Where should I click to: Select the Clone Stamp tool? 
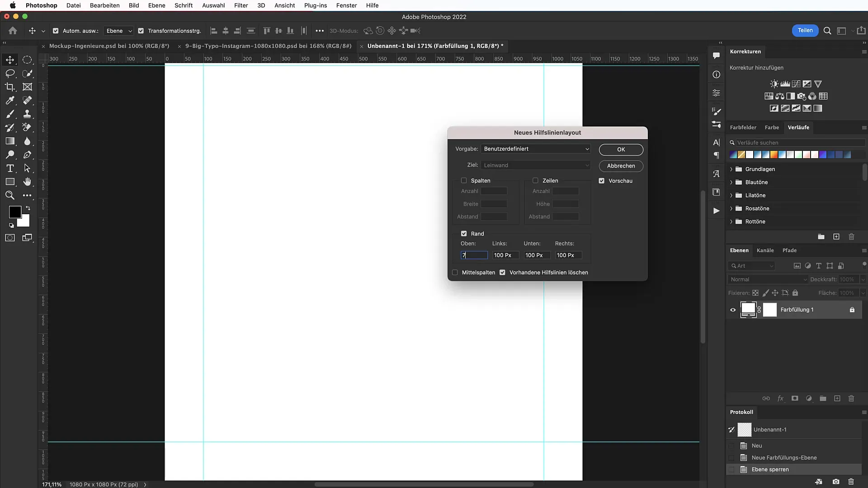(x=27, y=114)
